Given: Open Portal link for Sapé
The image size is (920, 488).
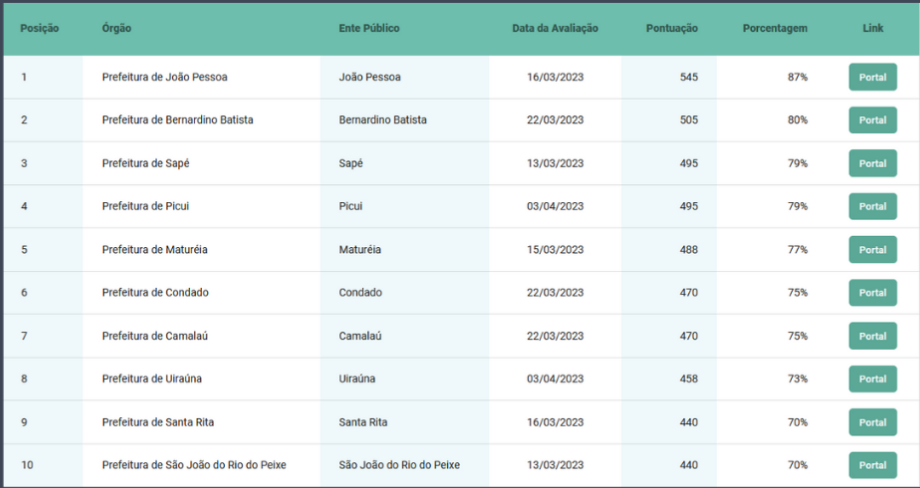Looking at the screenshot, I should [x=872, y=163].
